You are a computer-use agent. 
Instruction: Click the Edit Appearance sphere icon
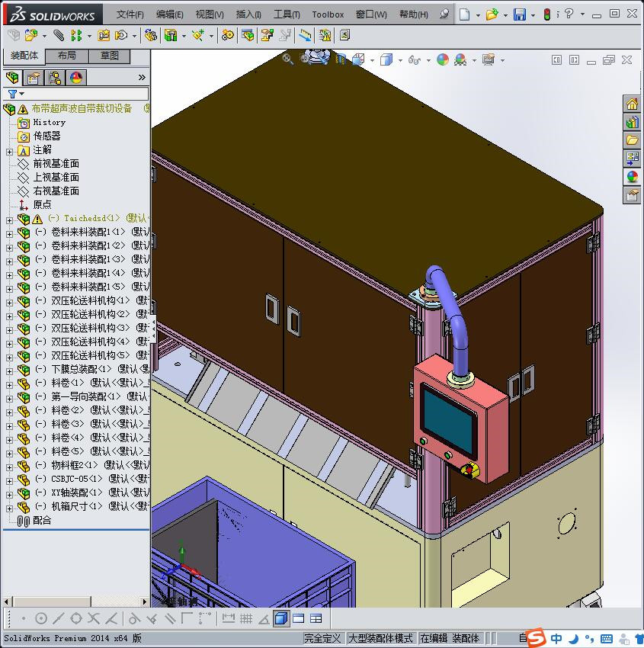point(442,60)
